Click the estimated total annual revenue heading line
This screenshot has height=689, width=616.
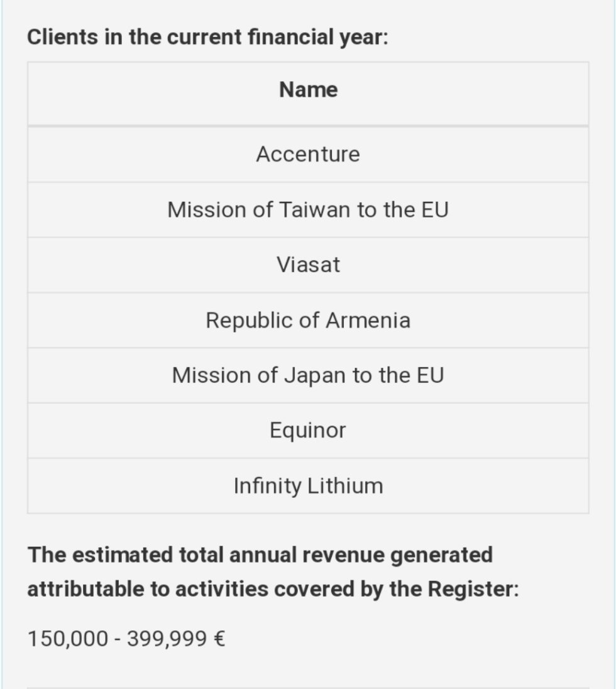260,554
